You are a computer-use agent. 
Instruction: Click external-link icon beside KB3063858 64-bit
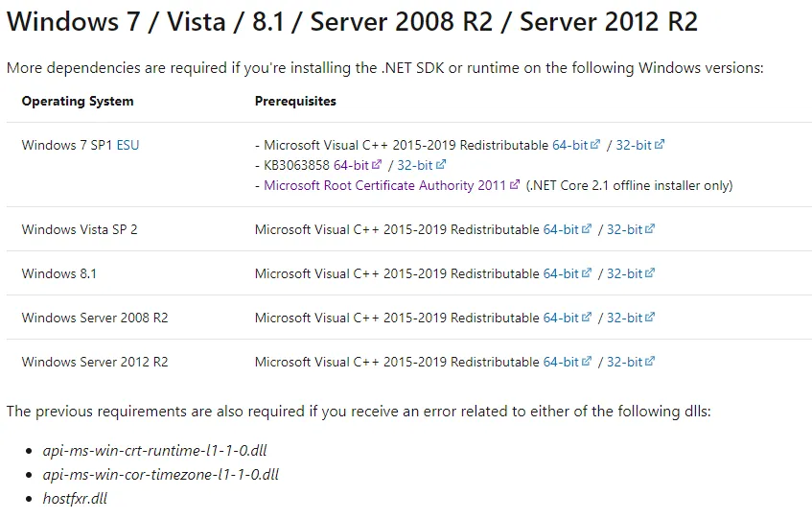point(378,165)
